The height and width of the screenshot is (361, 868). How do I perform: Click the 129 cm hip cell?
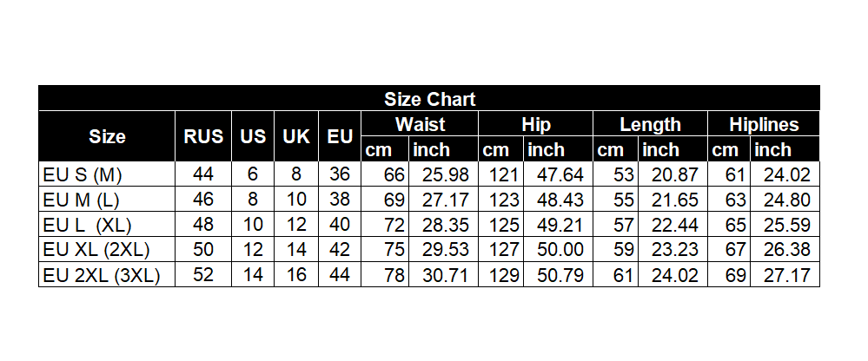point(503,276)
